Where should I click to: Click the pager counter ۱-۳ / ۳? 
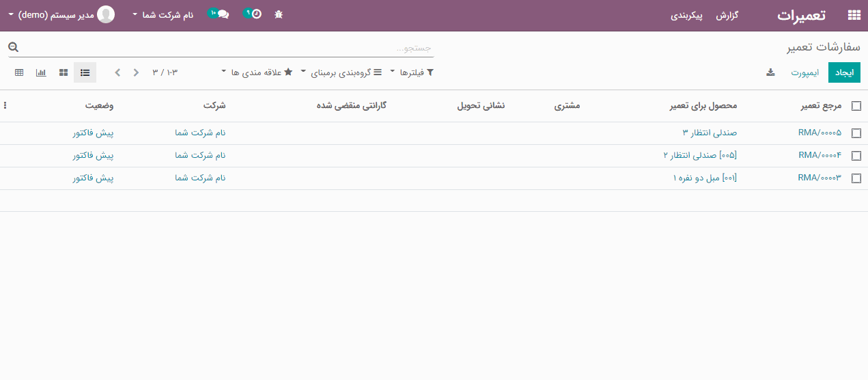(165, 72)
